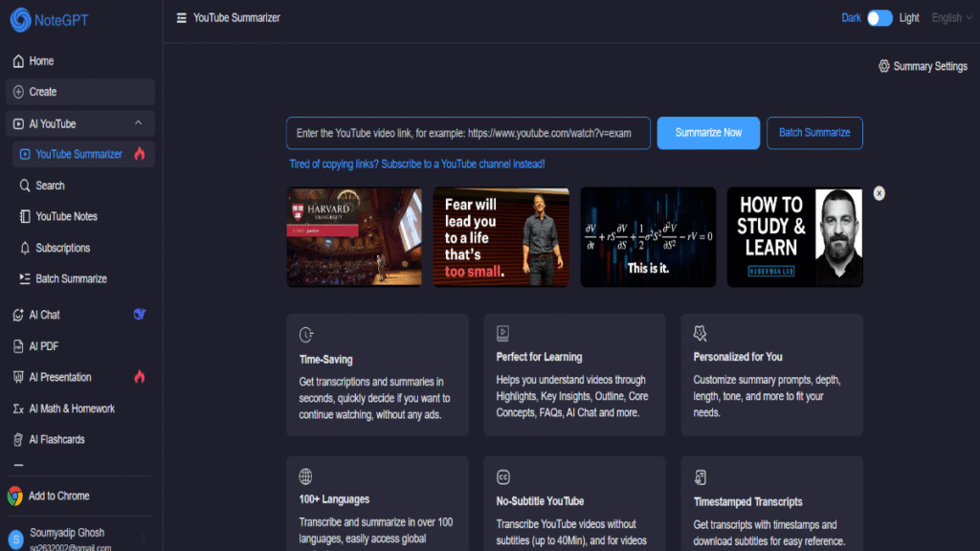This screenshot has width=980, height=551.
Task: Click the AI Chat refresh-bubble icon
Action: tap(18, 315)
